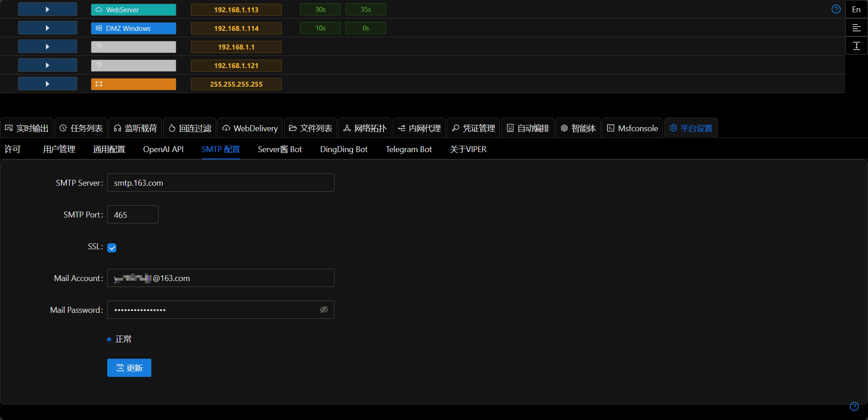
Task: Select the 用户管理 sub-tab
Action: (x=59, y=149)
